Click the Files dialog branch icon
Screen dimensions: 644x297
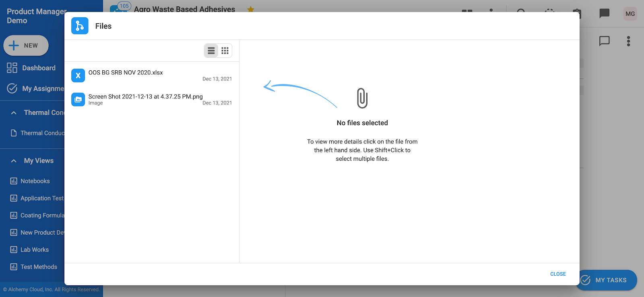[80, 26]
